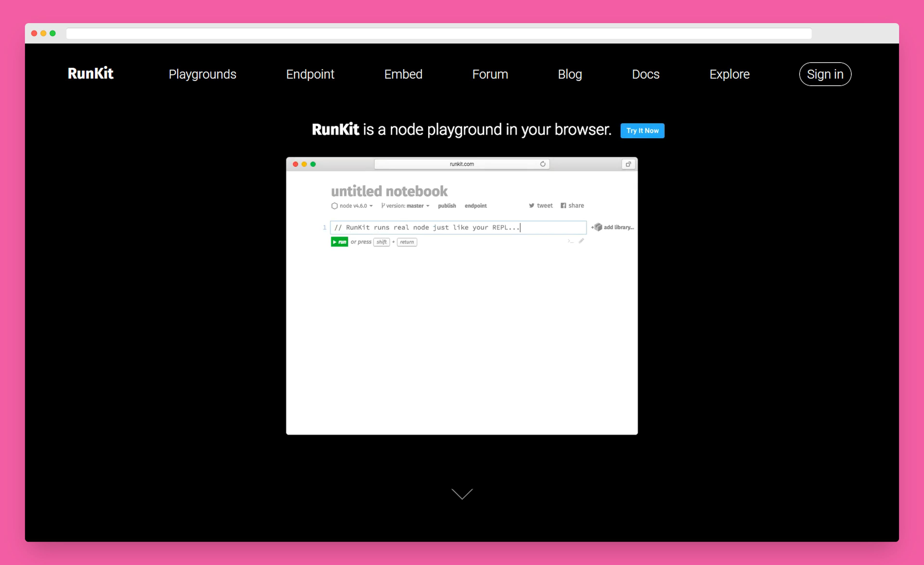
Task: Click the code editor input line
Action: pos(458,228)
